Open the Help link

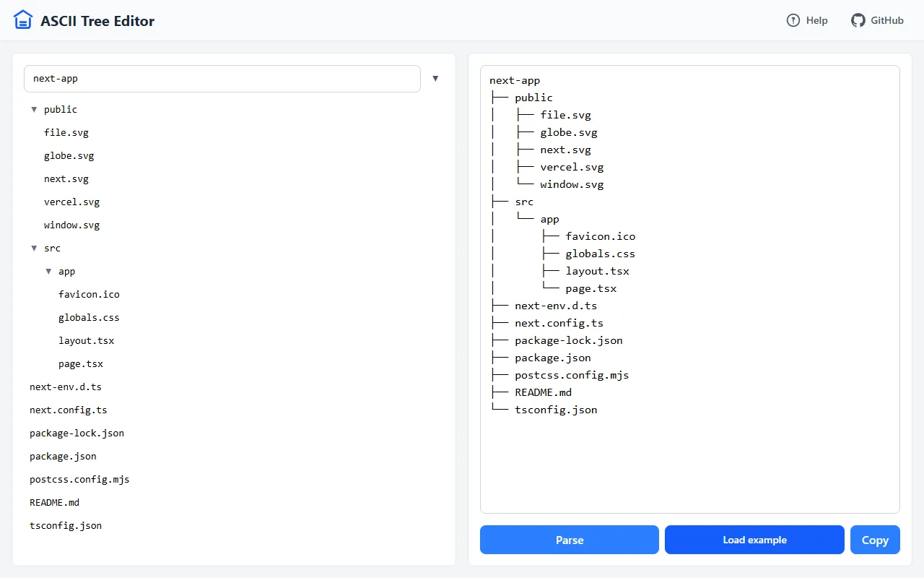[807, 20]
